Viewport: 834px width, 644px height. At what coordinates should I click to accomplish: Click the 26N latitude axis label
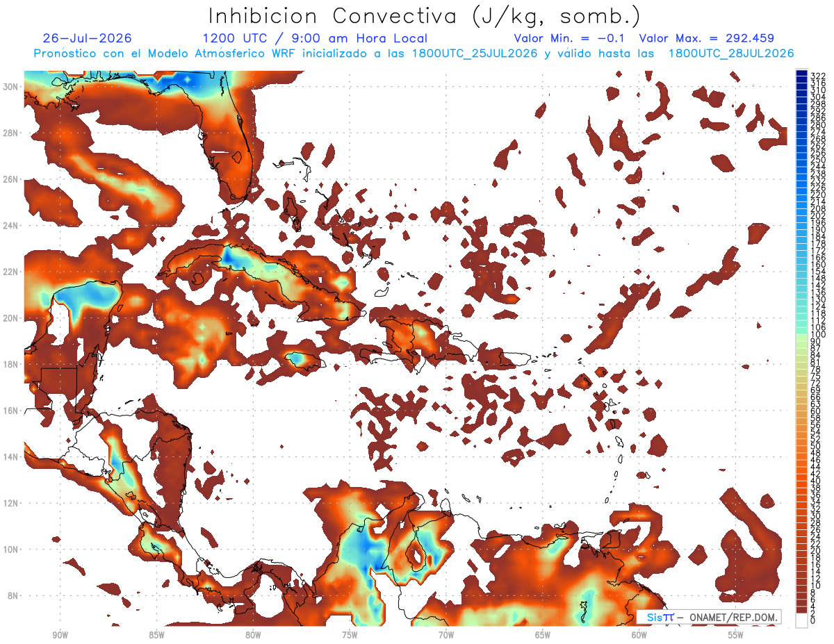click(x=12, y=179)
